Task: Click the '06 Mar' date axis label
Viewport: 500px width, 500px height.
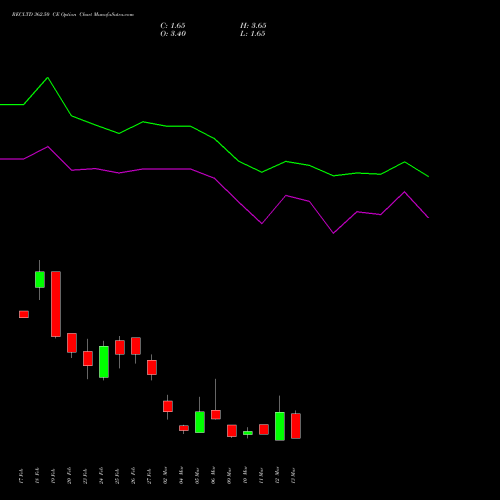Action: pyautogui.click(x=213, y=476)
